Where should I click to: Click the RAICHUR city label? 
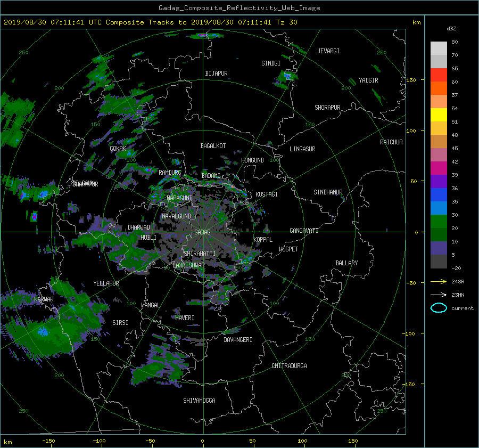click(x=391, y=142)
